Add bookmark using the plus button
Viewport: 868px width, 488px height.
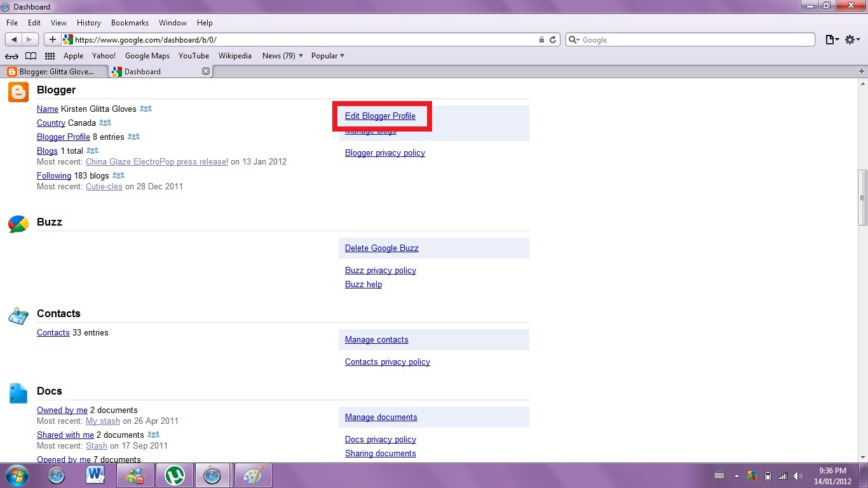click(53, 39)
